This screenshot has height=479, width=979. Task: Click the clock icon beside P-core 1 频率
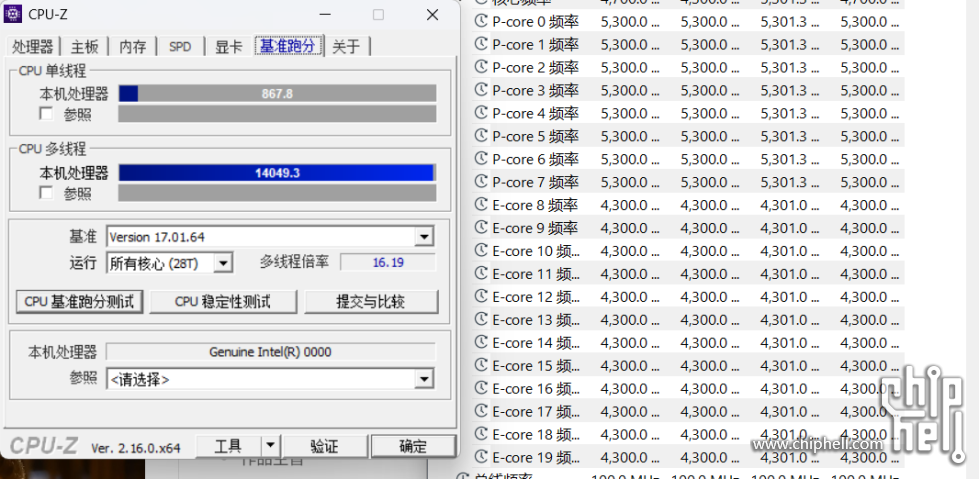481,44
